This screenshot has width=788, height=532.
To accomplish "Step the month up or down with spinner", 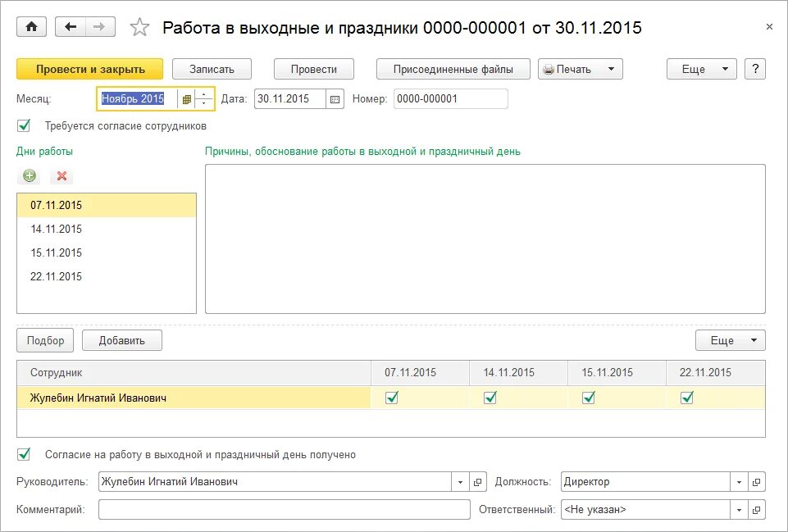I will click(203, 99).
